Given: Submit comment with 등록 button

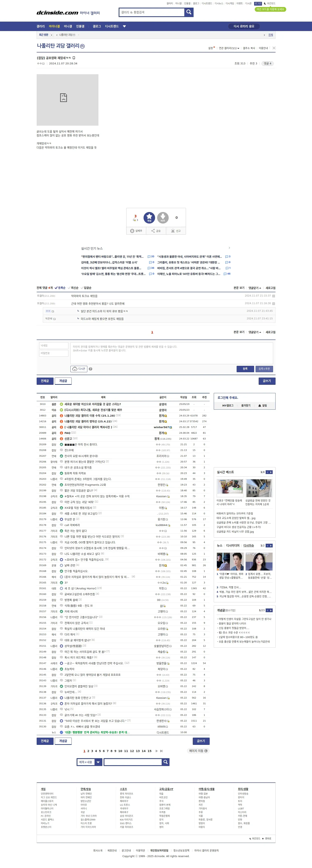Looking at the screenshot, I should click(x=245, y=369).
